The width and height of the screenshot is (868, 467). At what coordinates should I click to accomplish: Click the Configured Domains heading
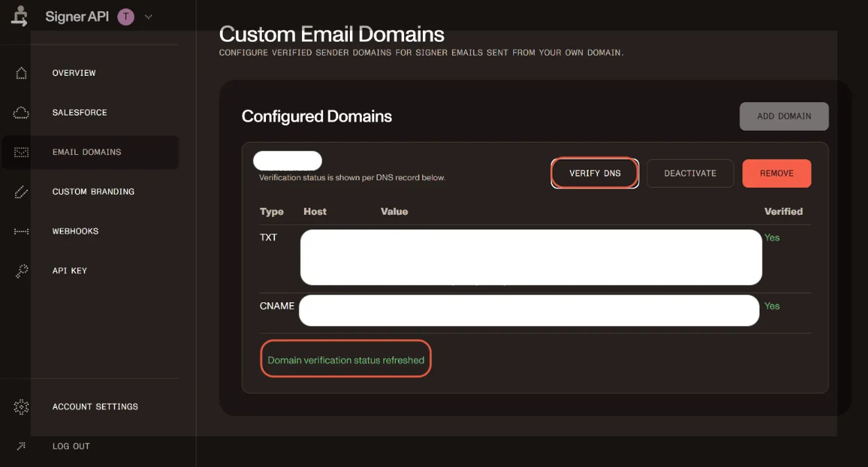[x=317, y=116]
